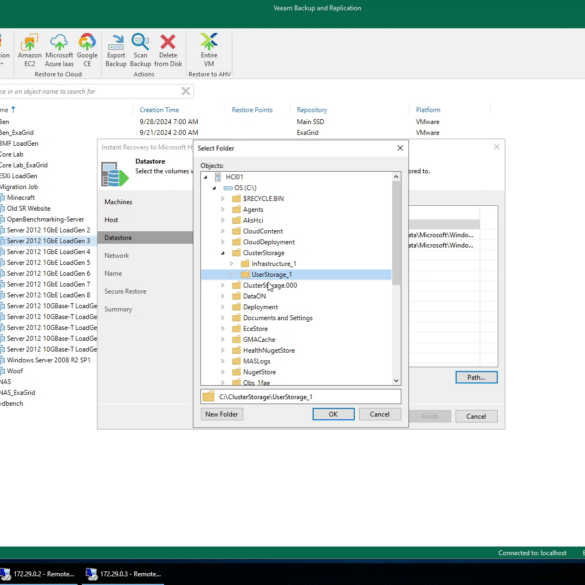Switch to 172.29.0.2 Remote taskbar window

pyautogui.click(x=39, y=574)
